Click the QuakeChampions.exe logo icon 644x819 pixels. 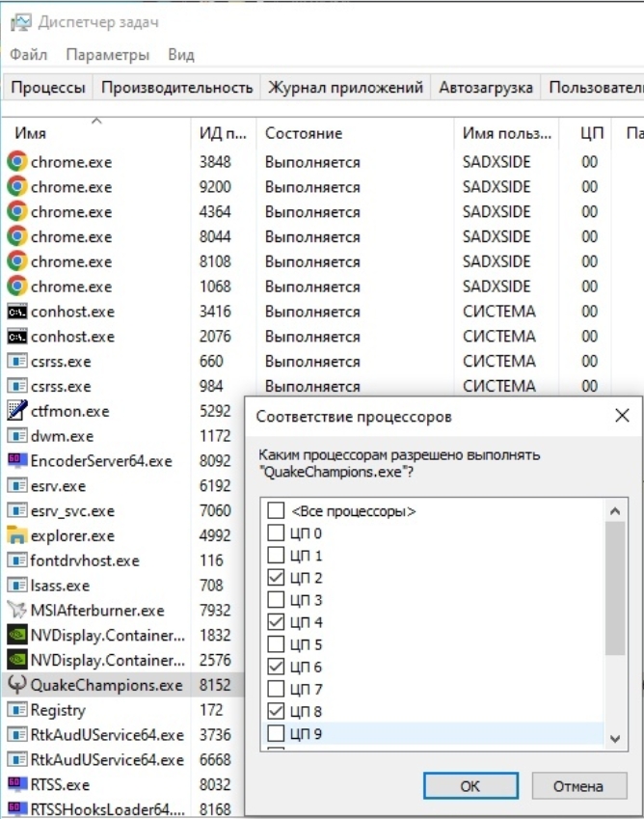pos(16,685)
